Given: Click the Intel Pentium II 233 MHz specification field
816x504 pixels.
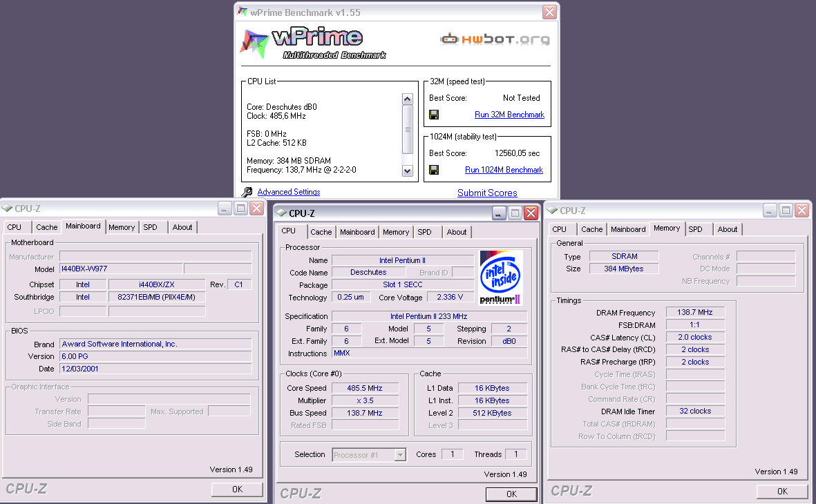Looking at the screenshot, I should [x=429, y=316].
